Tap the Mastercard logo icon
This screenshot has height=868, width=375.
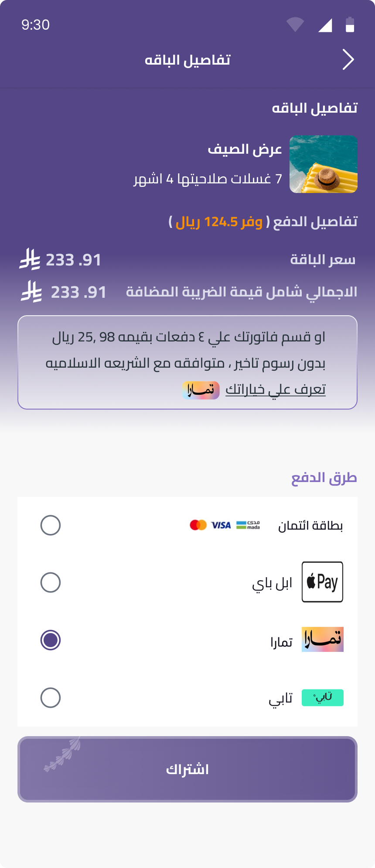coord(198,525)
